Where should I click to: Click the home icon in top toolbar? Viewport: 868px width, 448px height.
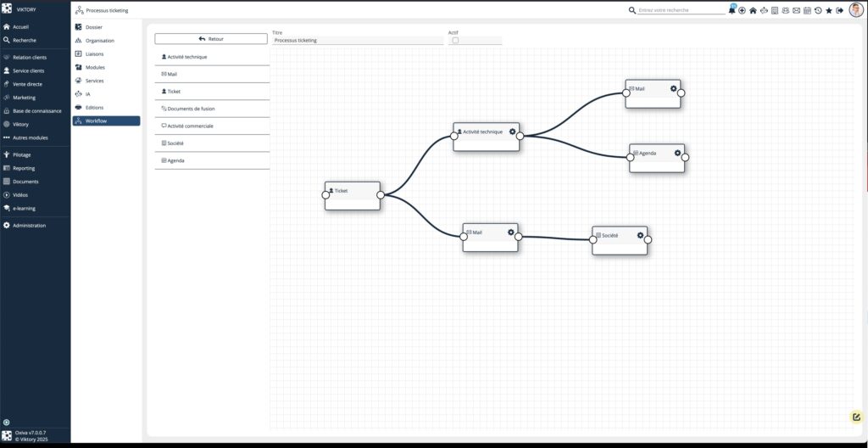(x=753, y=10)
